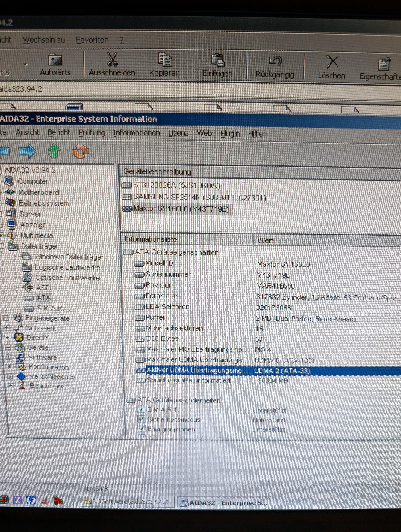Expand the Eingabegeräte tree node
The image size is (401, 532).
coord(6,318)
